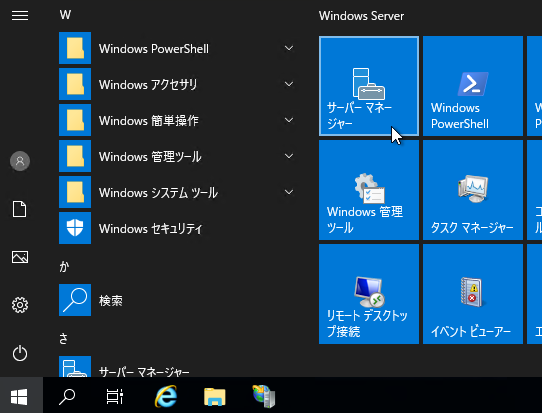
Task: Launch the Windows PowerShell tile
Action: click(x=473, y=86)
